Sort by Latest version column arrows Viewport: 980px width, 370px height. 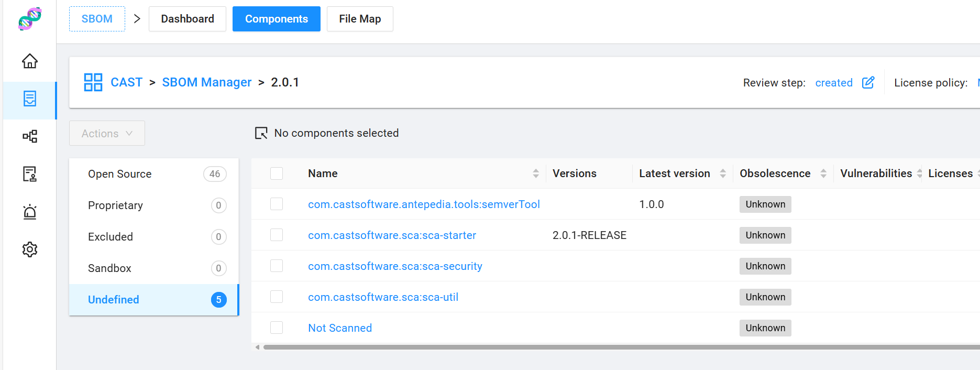pos(723,173)
